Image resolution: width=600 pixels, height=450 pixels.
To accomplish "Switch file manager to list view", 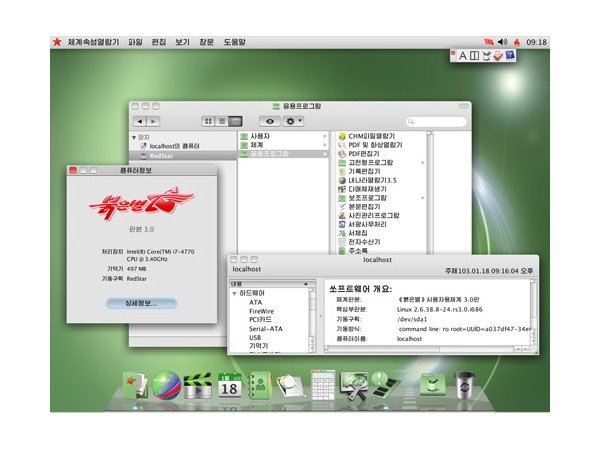I will pyautogui.click(x=222, y=121).
